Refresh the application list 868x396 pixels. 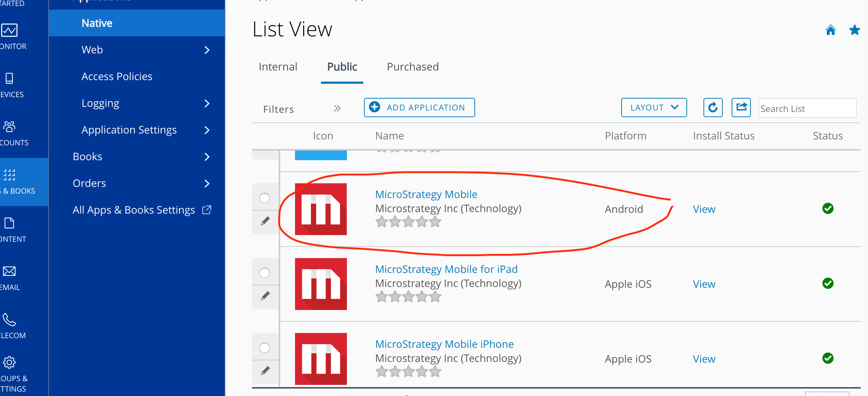[x=713, y=108]
